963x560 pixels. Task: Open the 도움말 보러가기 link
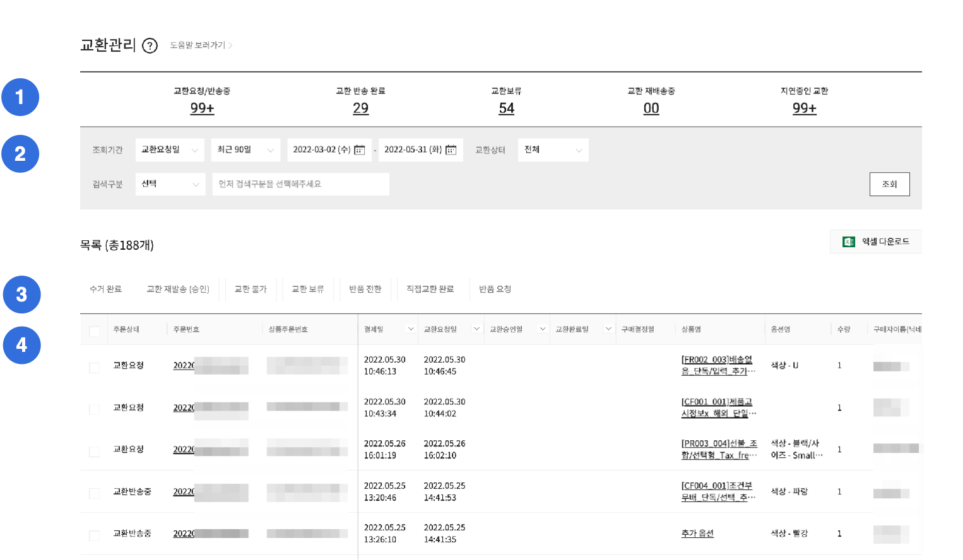tap(201, 45)
